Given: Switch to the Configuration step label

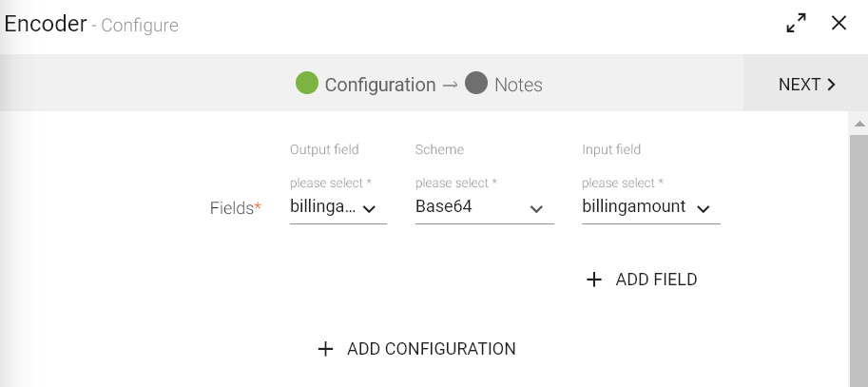Looking at the screenshot, I should point(380,85).
